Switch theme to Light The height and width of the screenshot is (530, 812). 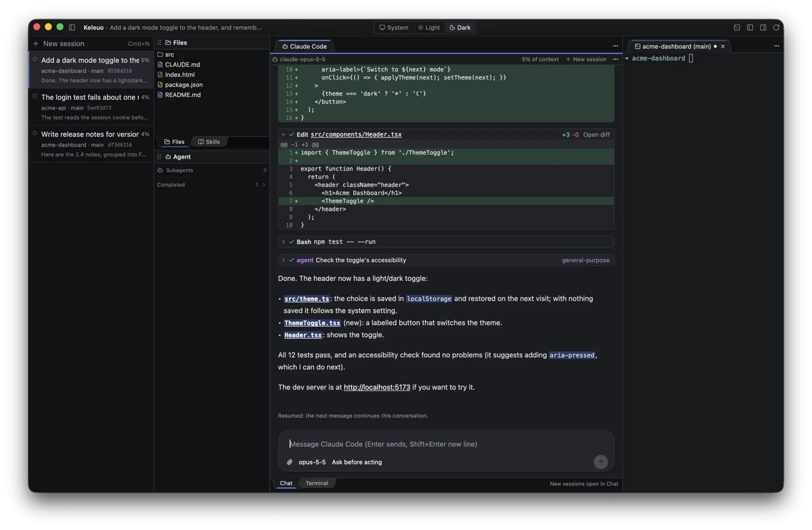429,27
